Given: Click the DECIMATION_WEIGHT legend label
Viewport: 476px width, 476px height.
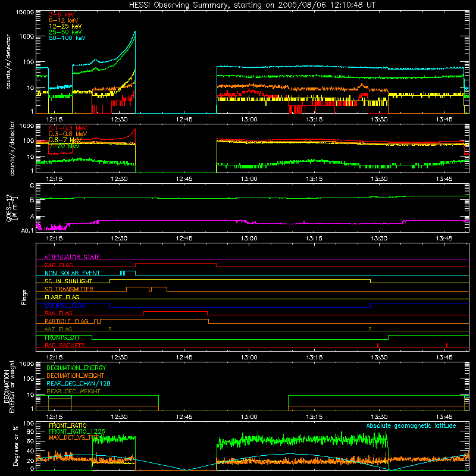Looking at the screenshot, I should pyautogui.click(x=76, y=375).
